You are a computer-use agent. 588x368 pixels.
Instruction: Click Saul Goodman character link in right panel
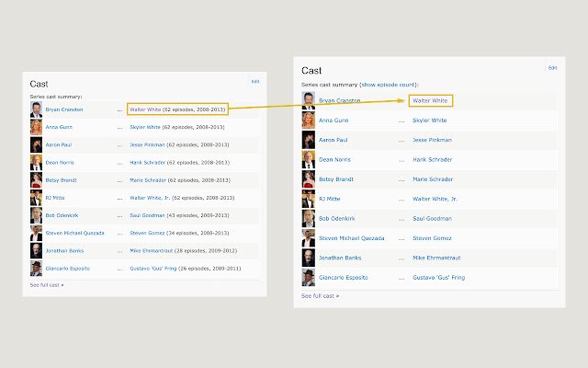(x=432, y=219)
